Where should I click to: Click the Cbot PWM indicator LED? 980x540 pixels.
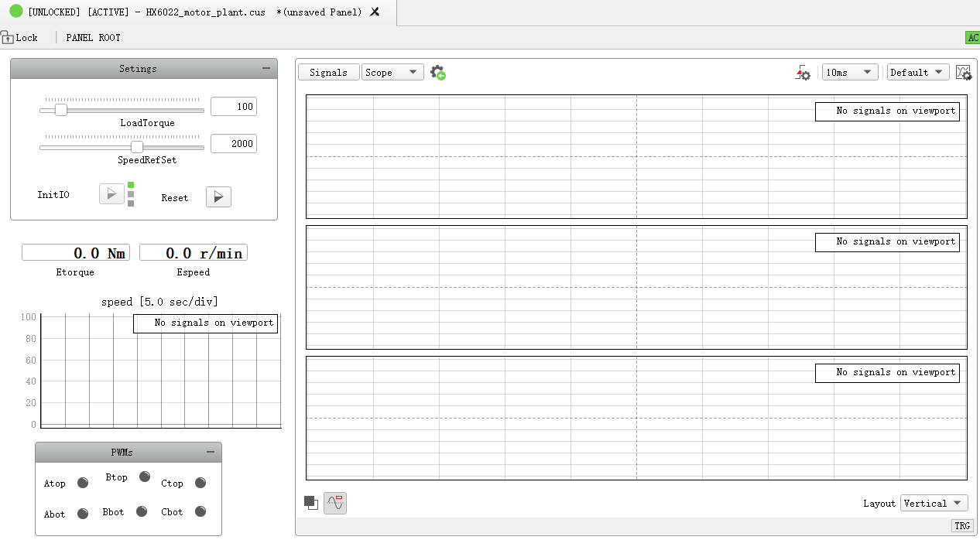point(200,511)
